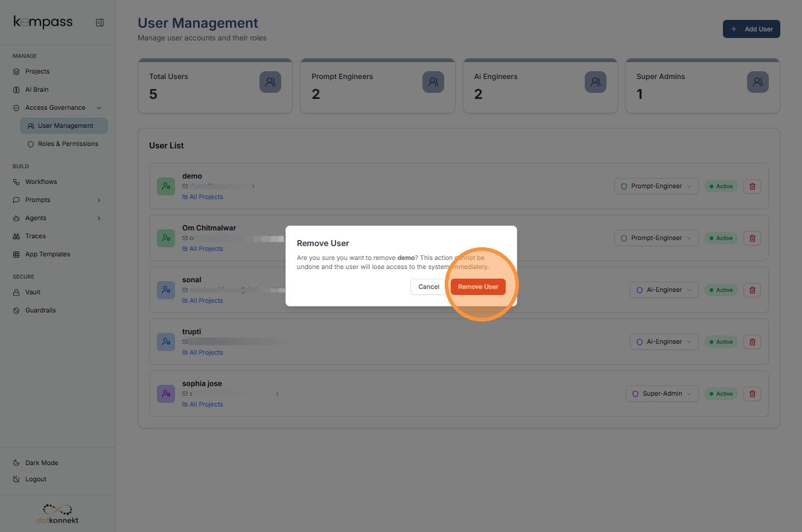The width and height of the screenshot is (802, 532).
Task: Click the Total Users card icon
Action: pos(270,82)
